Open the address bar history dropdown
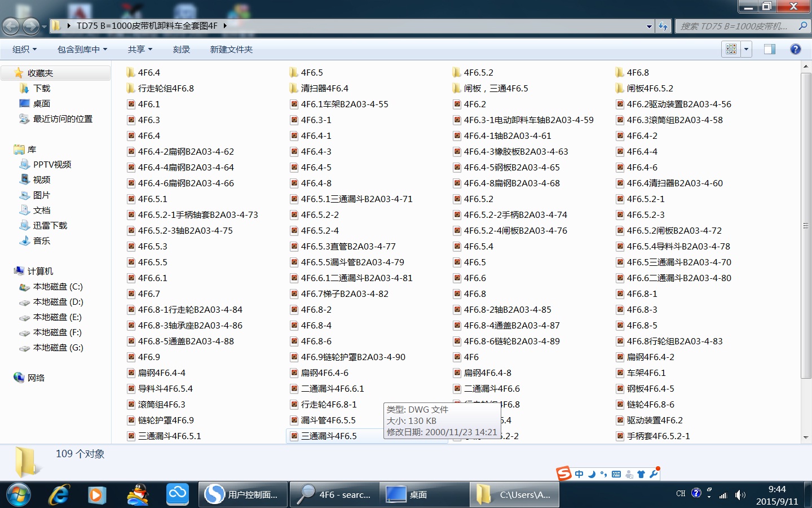The image size is (812, 508). click(649, 26)
